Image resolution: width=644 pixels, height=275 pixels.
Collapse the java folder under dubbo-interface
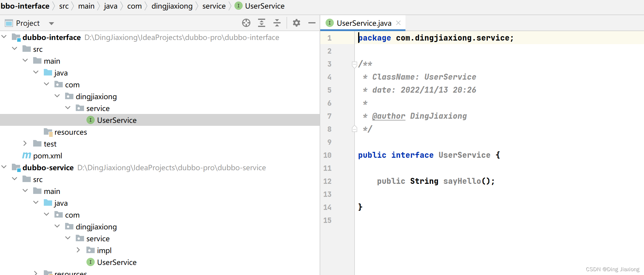point(36,72)
